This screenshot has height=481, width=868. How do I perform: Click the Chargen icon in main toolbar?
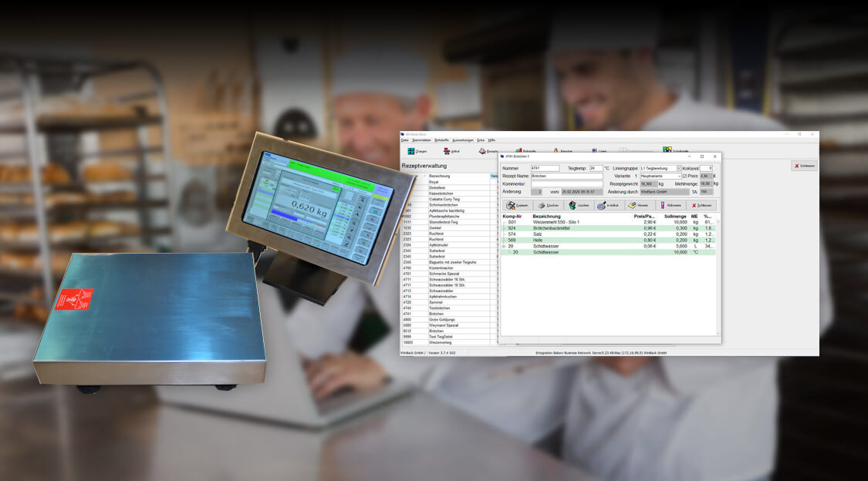tap(412, 152)
